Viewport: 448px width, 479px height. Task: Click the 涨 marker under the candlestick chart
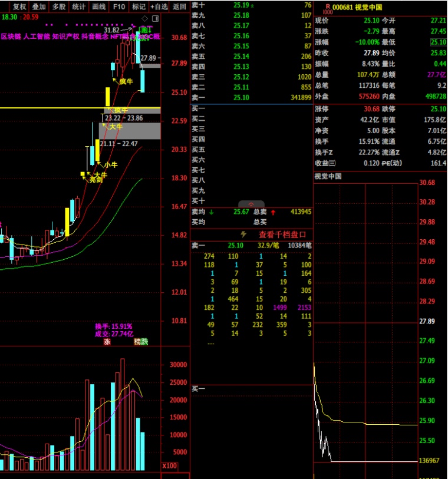[x=107, y=341]
